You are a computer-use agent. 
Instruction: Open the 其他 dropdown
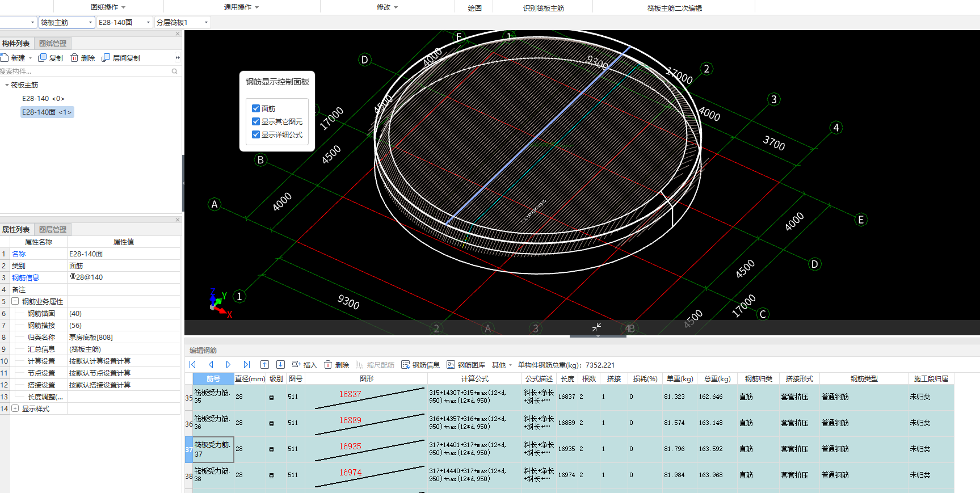pyautogui.click(x=502, y=365)
